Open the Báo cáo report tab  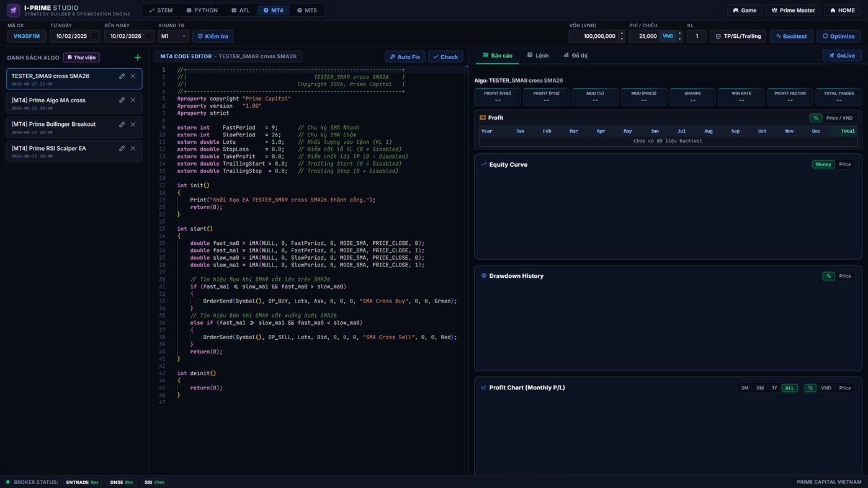498,55
